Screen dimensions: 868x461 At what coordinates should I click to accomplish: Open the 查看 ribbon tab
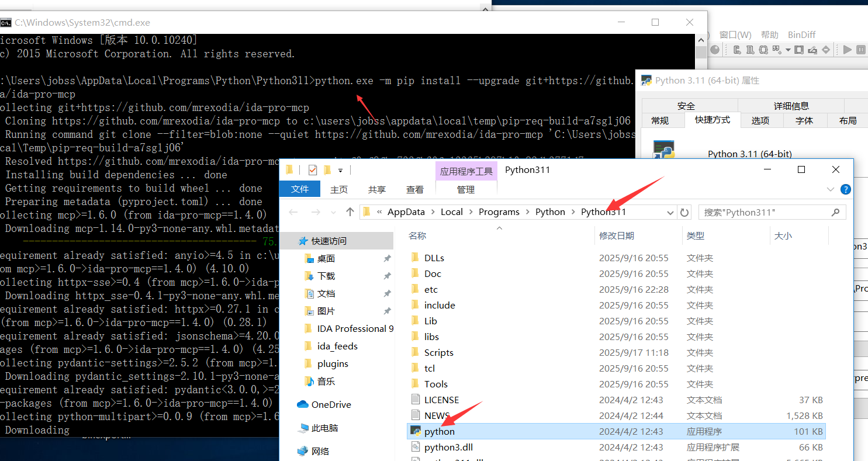(x=415, y=189)
